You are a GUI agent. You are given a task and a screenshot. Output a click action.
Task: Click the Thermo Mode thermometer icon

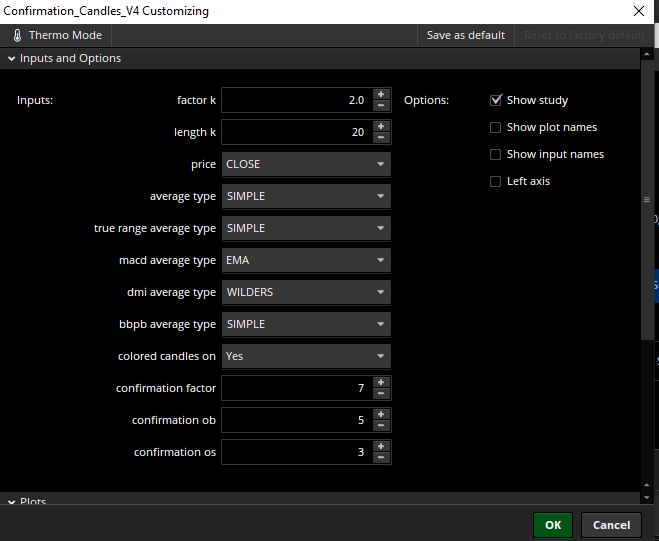[x=17, y=35]
